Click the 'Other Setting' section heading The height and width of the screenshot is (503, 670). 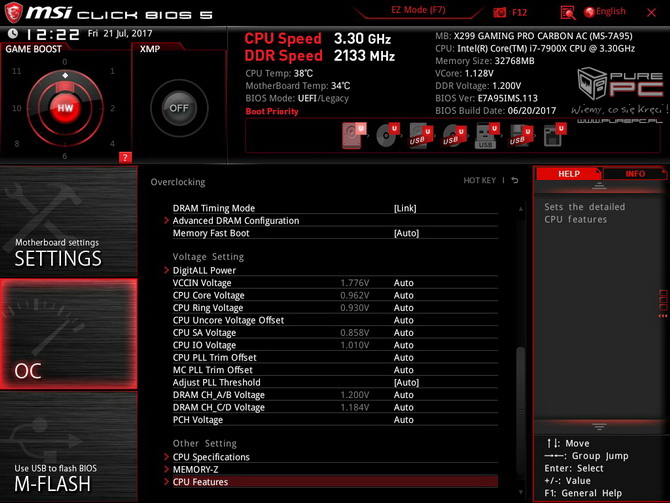[204, 444]
